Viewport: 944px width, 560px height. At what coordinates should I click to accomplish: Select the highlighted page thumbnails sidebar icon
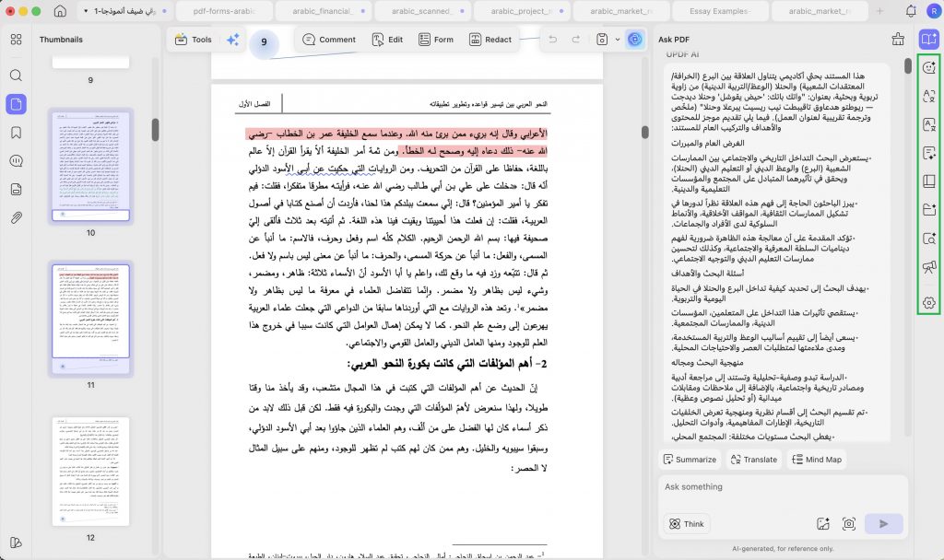17,104
